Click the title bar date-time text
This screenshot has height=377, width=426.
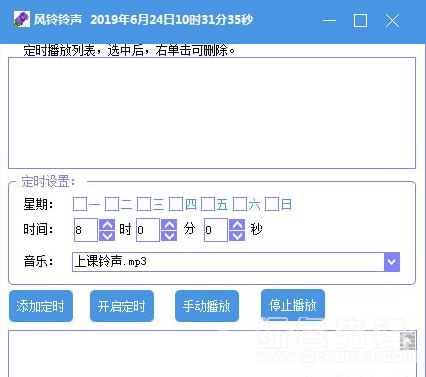[172, 20]
